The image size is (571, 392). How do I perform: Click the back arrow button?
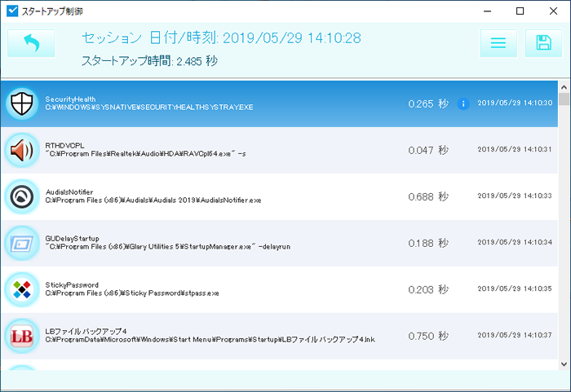click(x=31, y=43)
